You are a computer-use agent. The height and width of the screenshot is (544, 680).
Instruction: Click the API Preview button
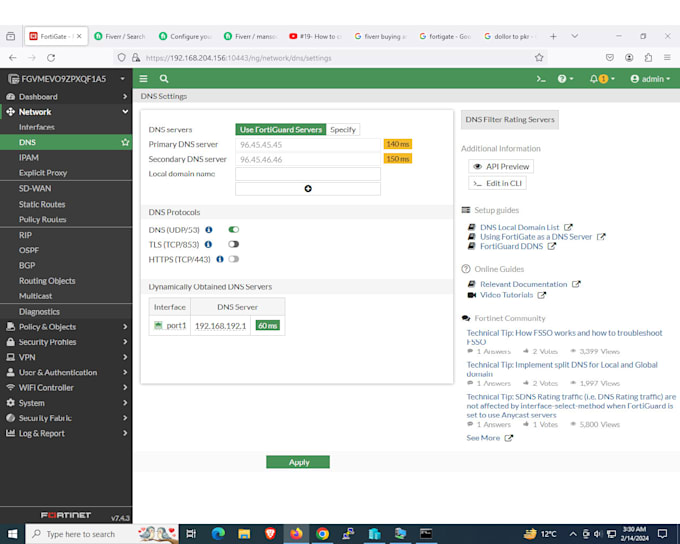click(x=501, y=167)
